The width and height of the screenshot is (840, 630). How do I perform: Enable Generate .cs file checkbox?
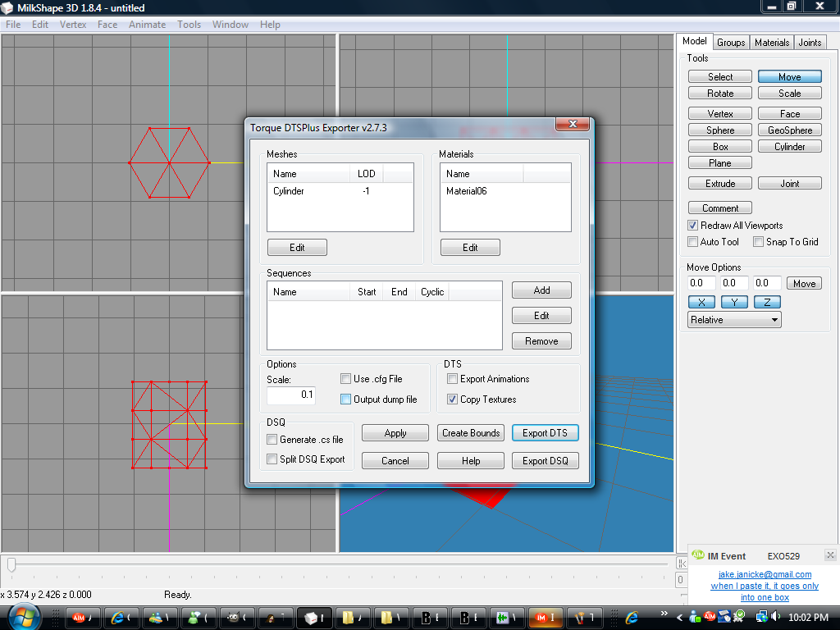[272, 440]
